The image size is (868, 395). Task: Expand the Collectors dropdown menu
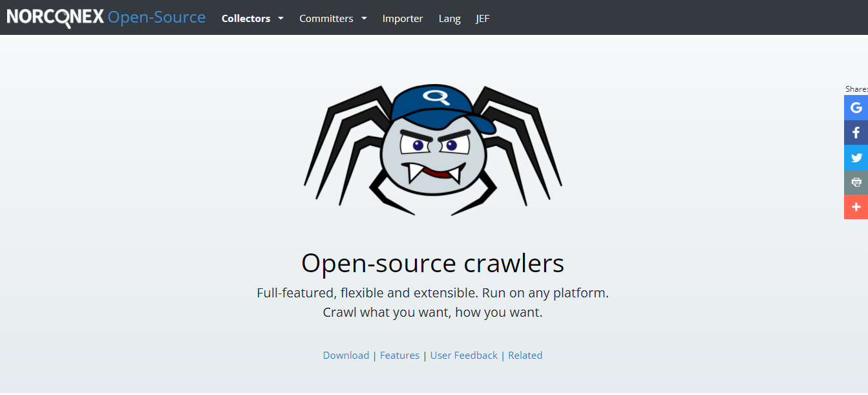(253, 18)
